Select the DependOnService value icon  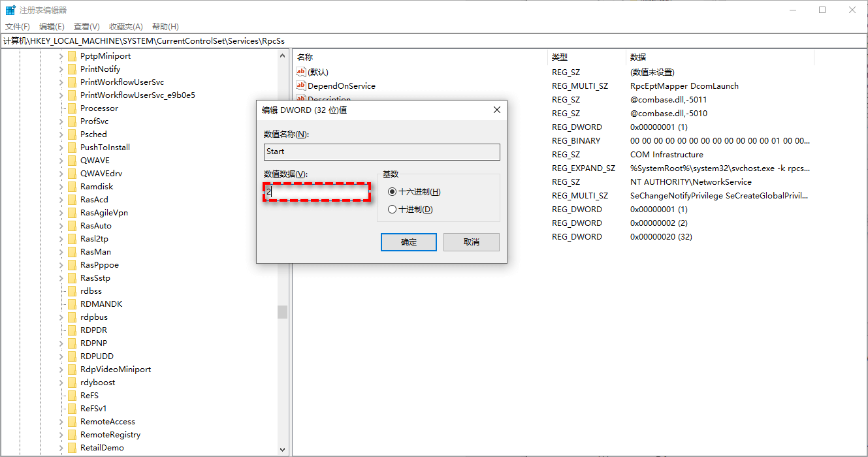tap(301, 86)
